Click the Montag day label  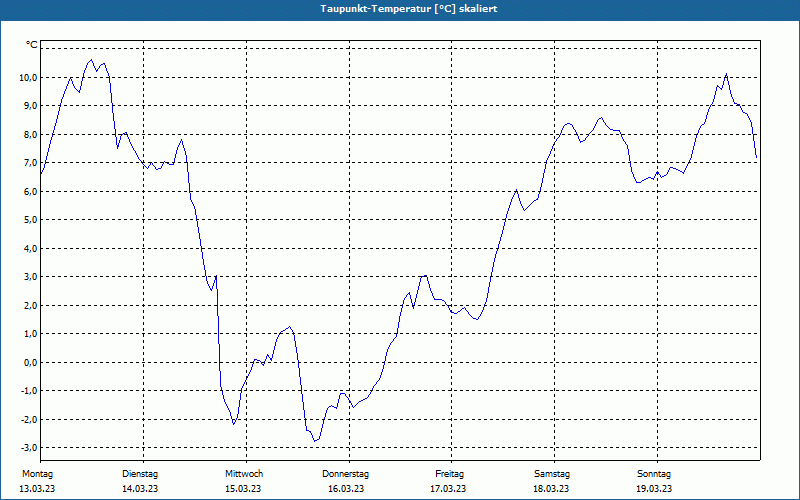tap(37, 474)
